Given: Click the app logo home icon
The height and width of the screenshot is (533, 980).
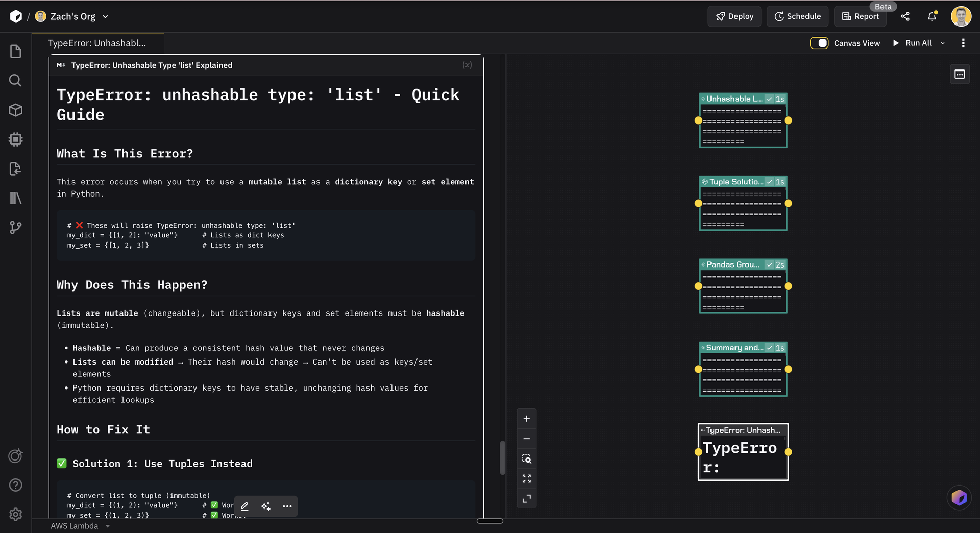Looking at the screenshot, I should tap(16, 16).
